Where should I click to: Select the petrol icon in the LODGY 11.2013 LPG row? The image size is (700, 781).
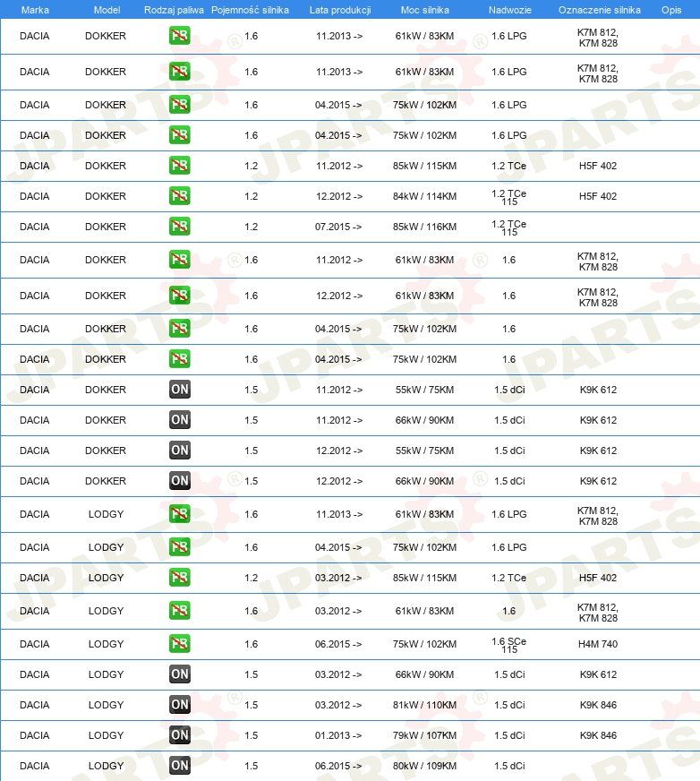(179, 514)
